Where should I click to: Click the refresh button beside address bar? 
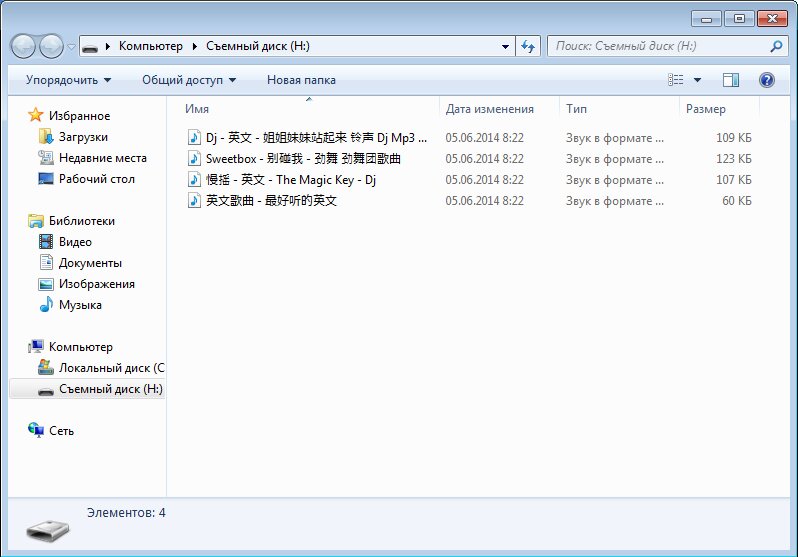[528, 47]
